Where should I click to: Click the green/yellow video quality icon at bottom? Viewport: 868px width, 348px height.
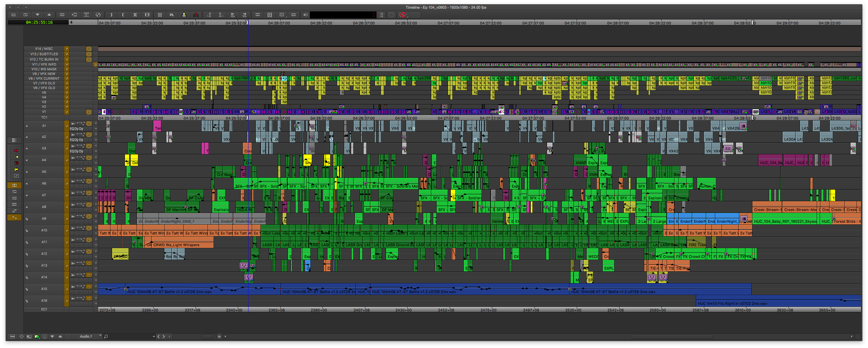click(37, 336)
